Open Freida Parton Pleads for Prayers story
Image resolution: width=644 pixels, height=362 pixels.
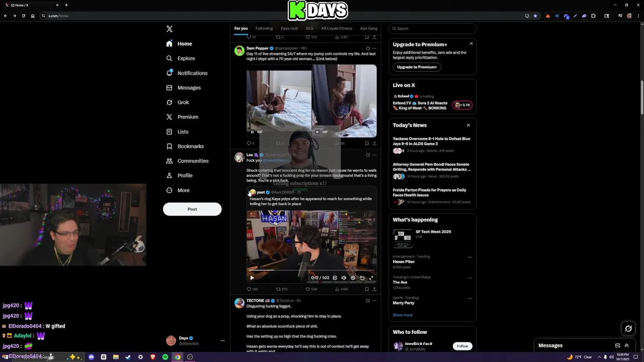click(x=432, y=196)
